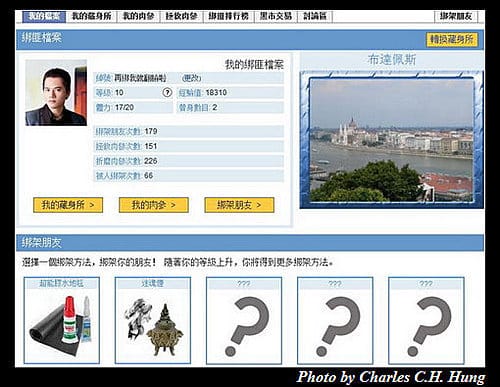This screenshot has height=387, width=500.
Task: Click the yellow 轉換藏身所 button
Action: pyautogui.click(x=452, y=39)
